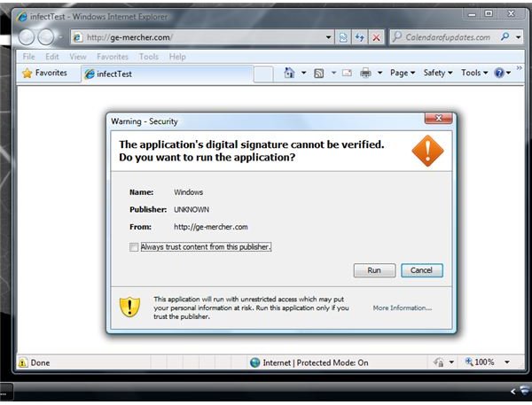
Task: Expand the search provider dropdown arrow
Action: tap(518, 37)
